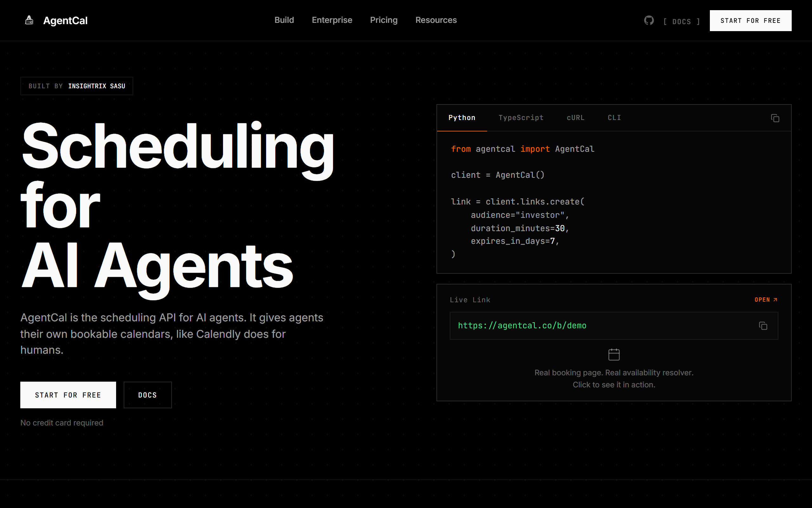This screenshot has height=508, width=812.
Task: Copy the code snippet with copy icon
Action: 775,118
